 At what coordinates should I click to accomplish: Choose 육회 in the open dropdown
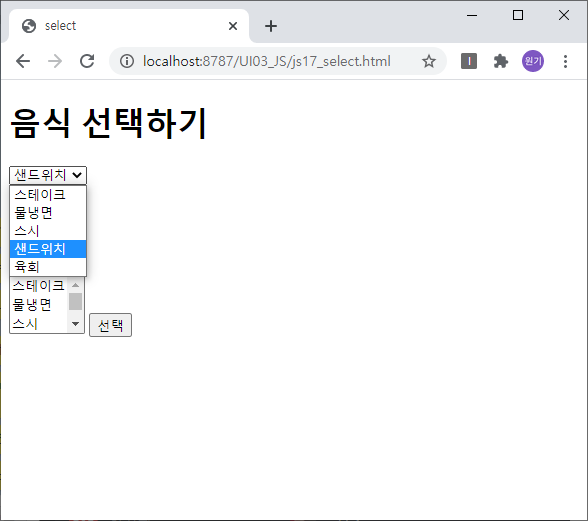click(48, 267)
